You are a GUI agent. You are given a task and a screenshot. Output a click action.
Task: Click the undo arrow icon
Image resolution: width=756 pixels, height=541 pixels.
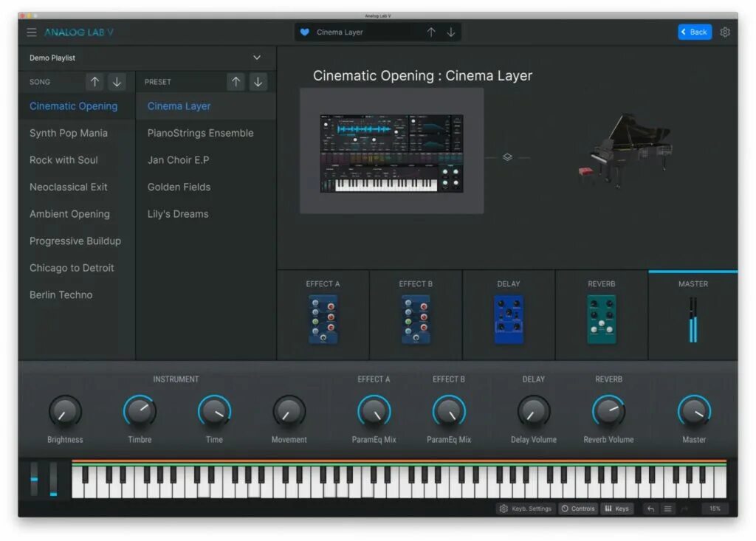(x=650, y=509)
